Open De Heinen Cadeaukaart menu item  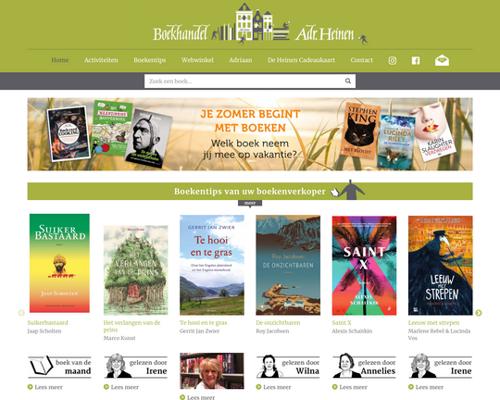click(301, 60)
